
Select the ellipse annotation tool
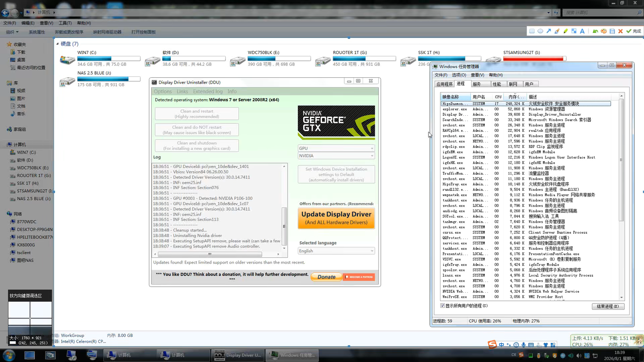[540, 31]
